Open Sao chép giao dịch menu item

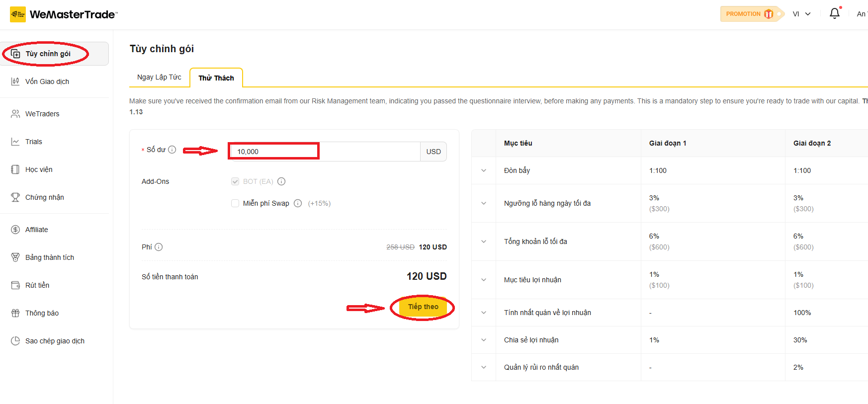[54, 341]
